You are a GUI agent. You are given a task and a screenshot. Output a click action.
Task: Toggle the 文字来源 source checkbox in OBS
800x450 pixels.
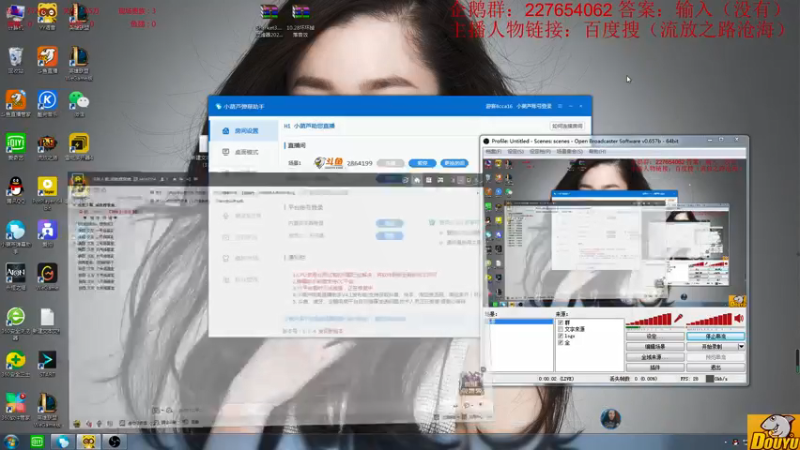coord(560,330)
